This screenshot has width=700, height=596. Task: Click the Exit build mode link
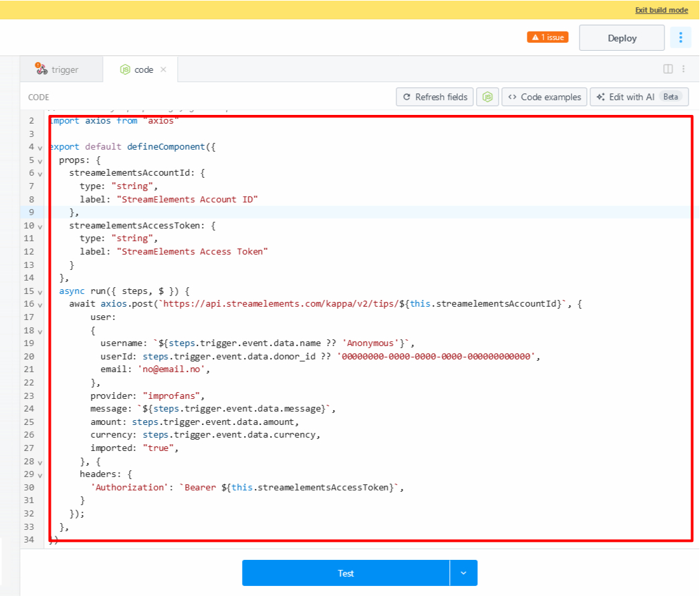[x=661, y=10]
